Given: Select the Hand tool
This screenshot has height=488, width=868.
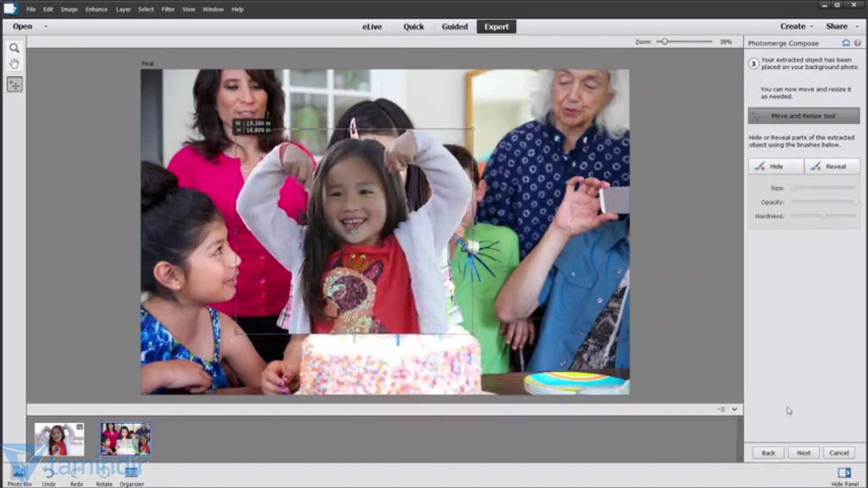Looking at the screenshot, I should point(14,64).
